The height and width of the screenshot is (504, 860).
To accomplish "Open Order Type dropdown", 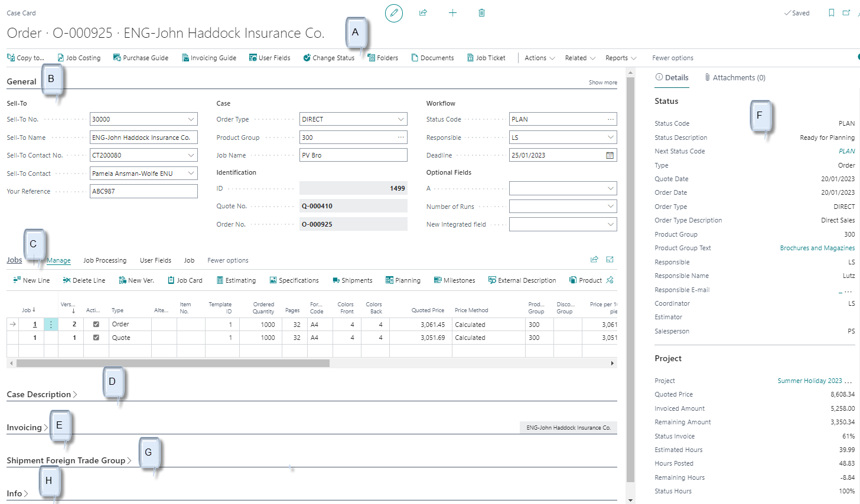I will click(401, 119).
